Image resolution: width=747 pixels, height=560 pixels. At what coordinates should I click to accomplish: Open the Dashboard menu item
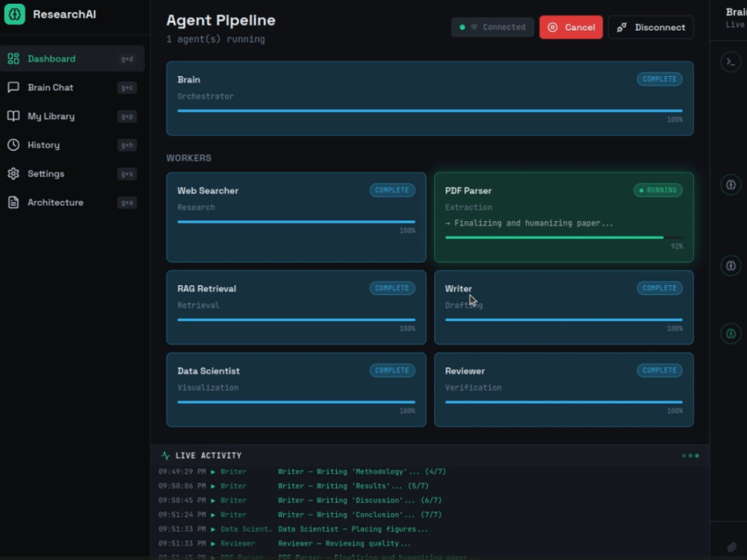pyautogui.click(x=72, y=58)
